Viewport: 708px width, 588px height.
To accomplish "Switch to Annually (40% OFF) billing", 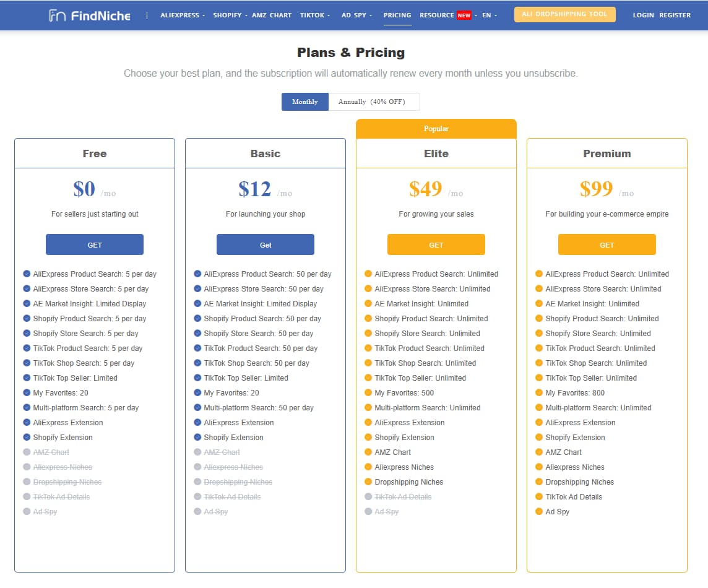I will tap(374, 102).
